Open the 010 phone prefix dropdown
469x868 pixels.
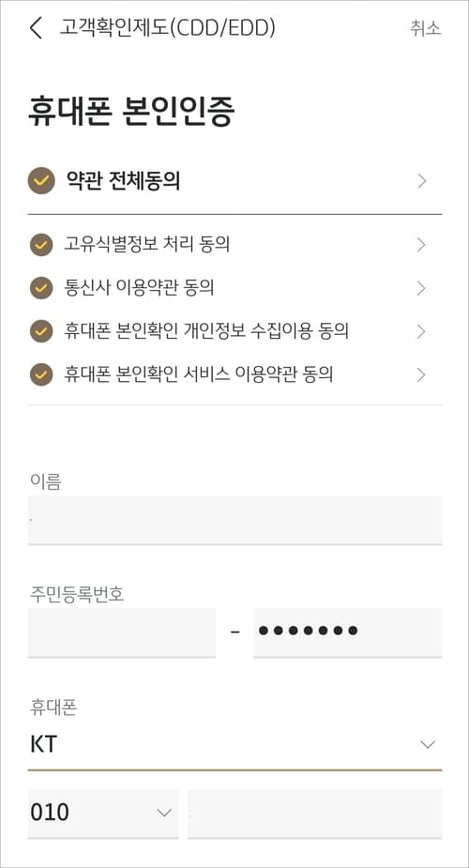point(103,814)
